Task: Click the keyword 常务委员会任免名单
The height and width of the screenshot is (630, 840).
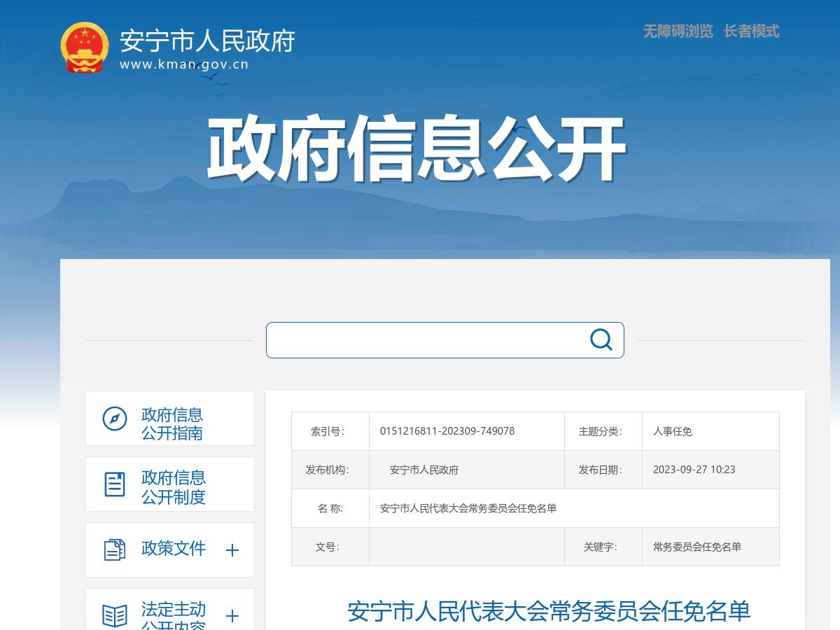Action: click(695, 547)
